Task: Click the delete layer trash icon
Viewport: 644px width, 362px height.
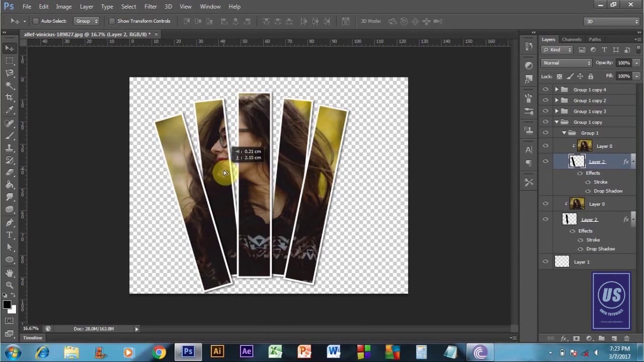Action: 627,338
